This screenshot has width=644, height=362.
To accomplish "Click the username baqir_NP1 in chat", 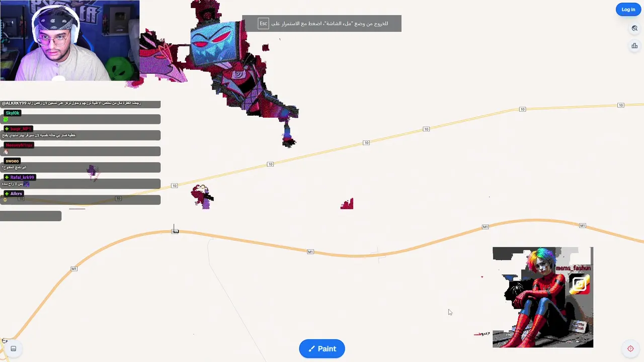I will tap(21, 129).
